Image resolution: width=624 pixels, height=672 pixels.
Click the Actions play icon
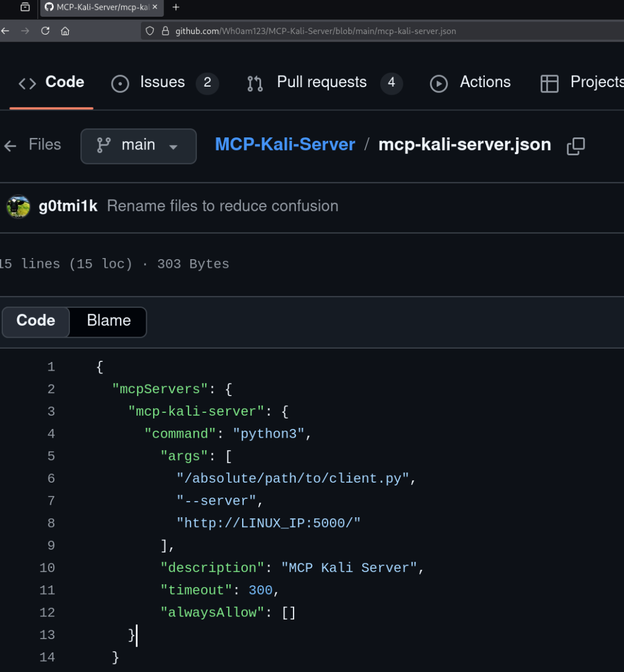439,84
